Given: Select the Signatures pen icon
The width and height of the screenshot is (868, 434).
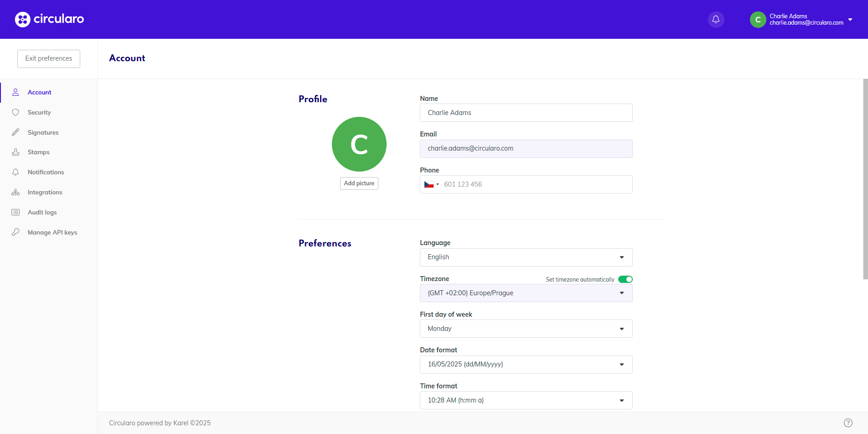Looking at the screenshot, I should (15, 132).
